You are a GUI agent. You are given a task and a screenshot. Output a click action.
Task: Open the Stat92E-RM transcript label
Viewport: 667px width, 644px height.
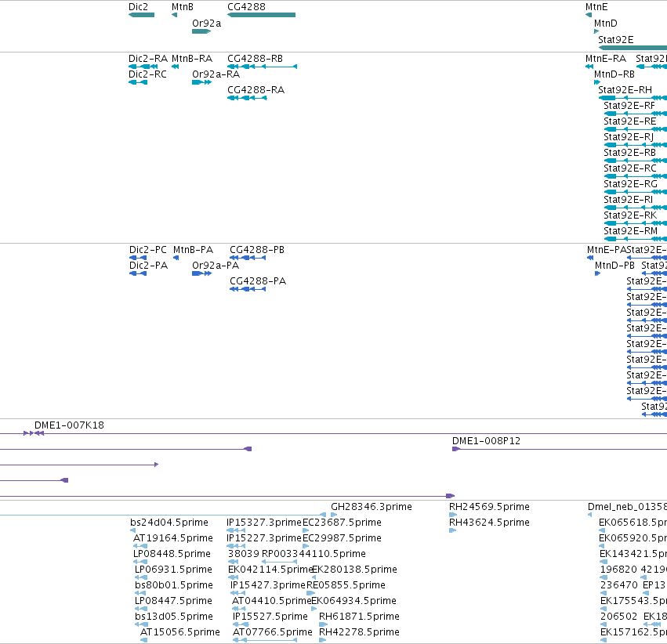(631, 231)
